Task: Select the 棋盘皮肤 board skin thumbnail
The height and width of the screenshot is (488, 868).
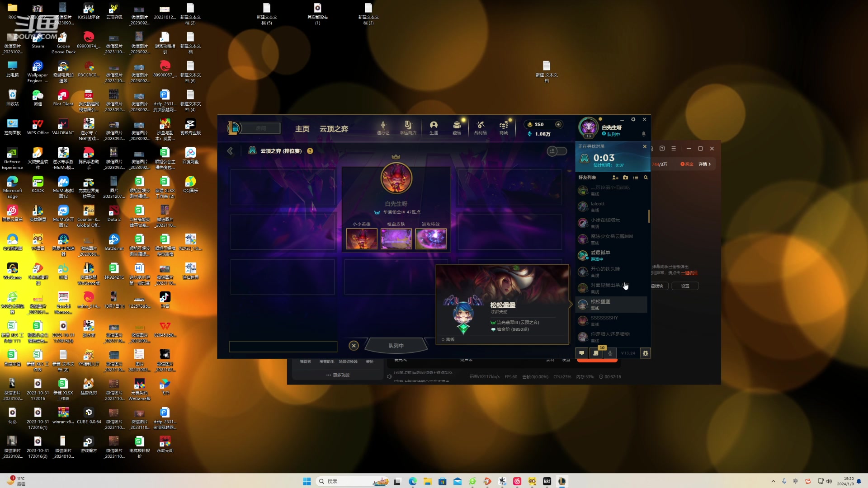Action: pyautogui.click(x=396, y=239)
